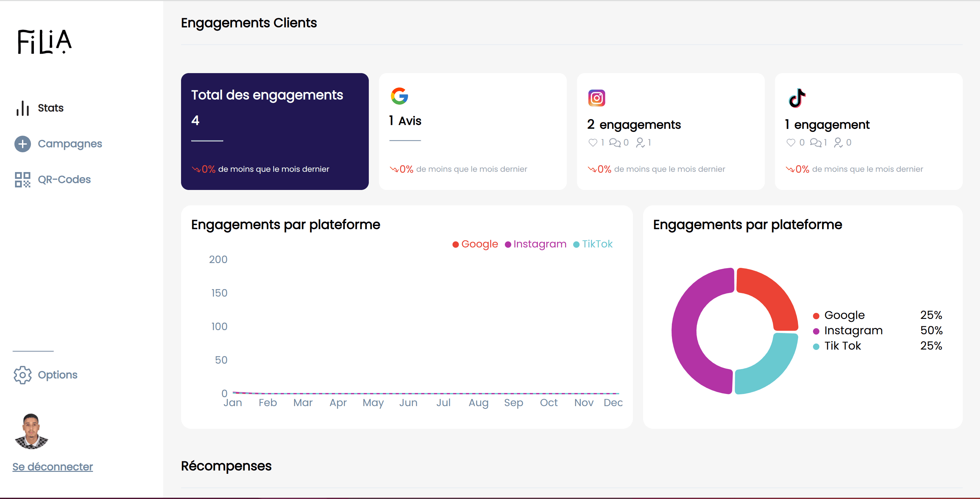This screenshot has height=499, width=980.
Task: Click the Se déconnecter link
Action: (x=52, y=467)
